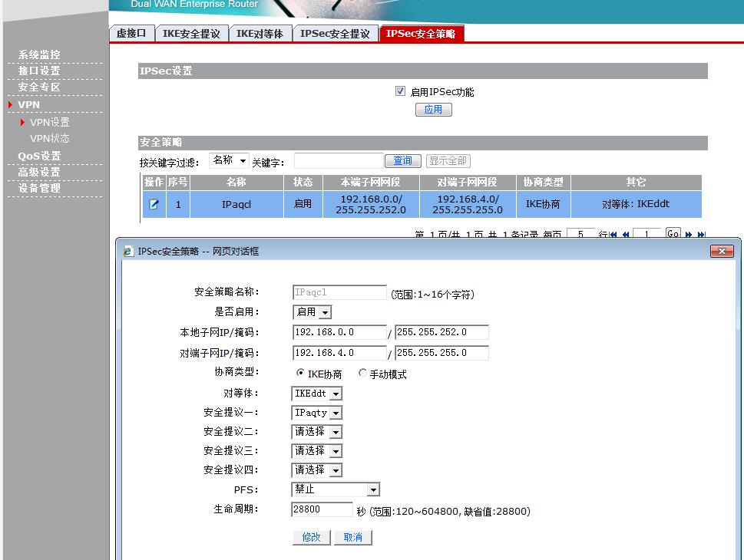Click the 关键字 search input field

click(x=339, y=161)
